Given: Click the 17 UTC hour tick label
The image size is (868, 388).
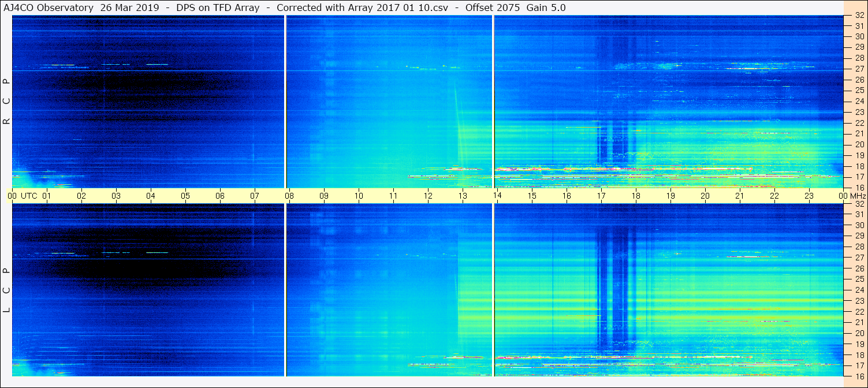Looking at the screenshot, I should pyautogui.click(x=601, y=196).
